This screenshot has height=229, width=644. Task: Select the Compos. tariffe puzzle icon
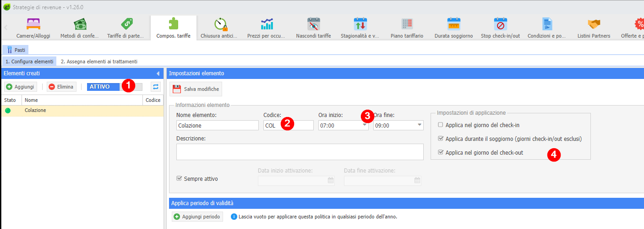click(173, 24)
